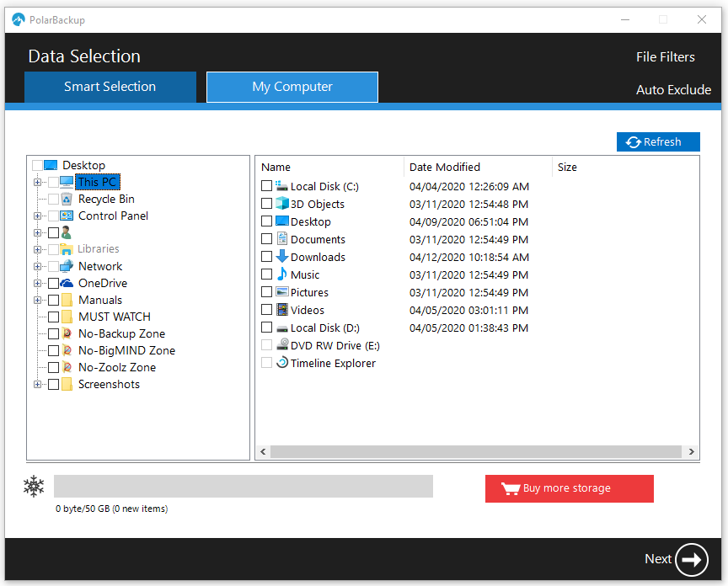
Task: Select the Screenshots folder label in tree
Action: coord(109,384)
